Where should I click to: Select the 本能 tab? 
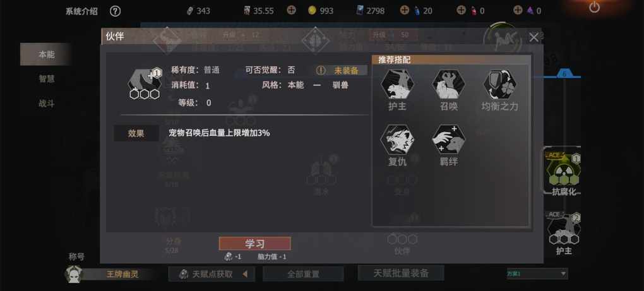[x=47, y=54]
